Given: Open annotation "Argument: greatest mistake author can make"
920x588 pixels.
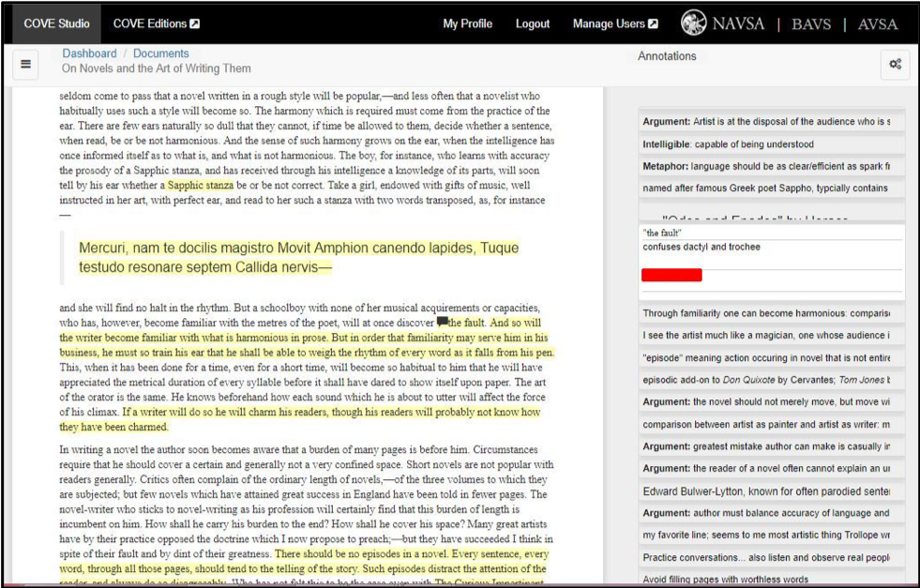Looking at the screenshot, I should pos(771,446).
